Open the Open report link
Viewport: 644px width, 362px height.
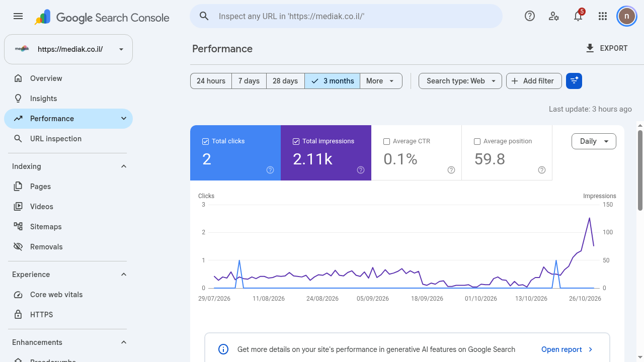568,349
